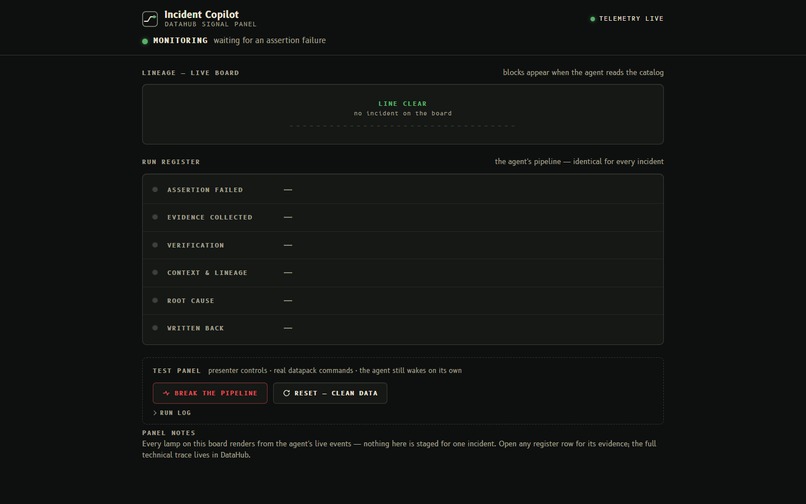Click the green Telemetry Live status dot

click(593, 19)
